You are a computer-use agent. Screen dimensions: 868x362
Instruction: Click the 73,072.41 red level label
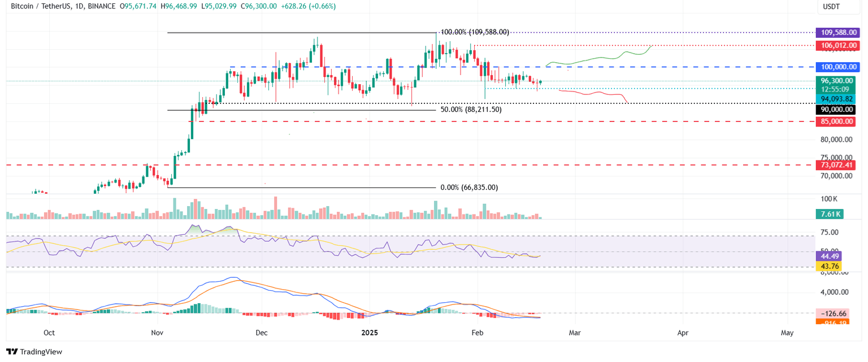click(836, 165)
